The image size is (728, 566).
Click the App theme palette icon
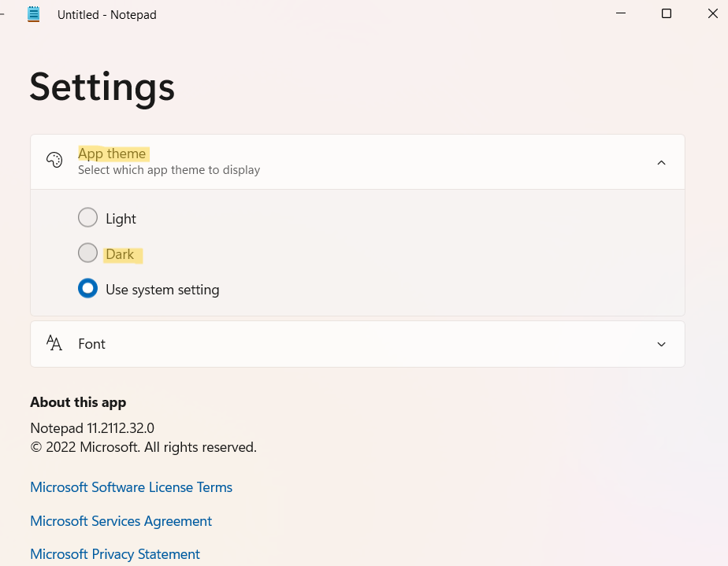[x=54, y=161]
